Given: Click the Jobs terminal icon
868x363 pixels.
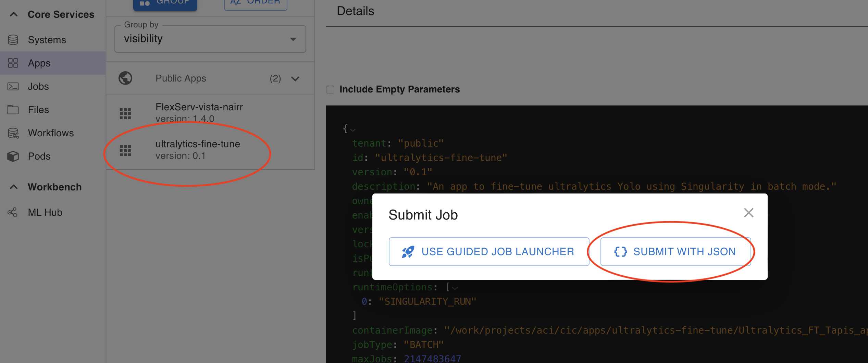Looking at the screenshot, I should tap(13, 86).
